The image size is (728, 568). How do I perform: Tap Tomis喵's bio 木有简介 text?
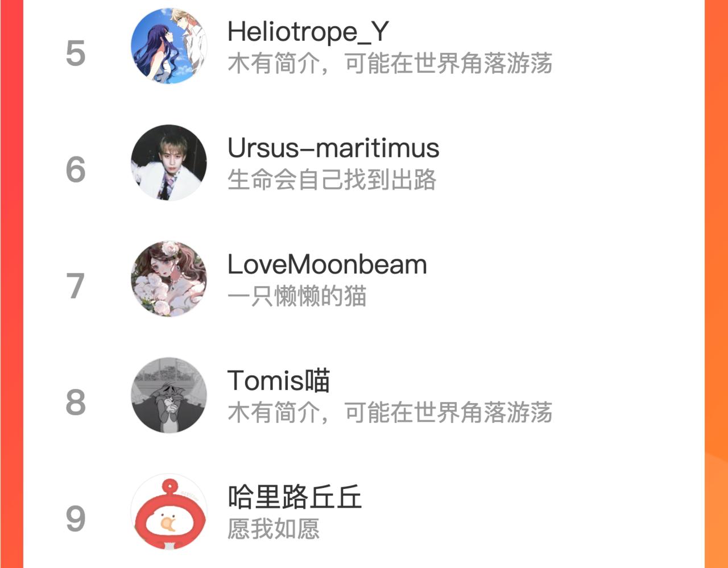[390, 413]
